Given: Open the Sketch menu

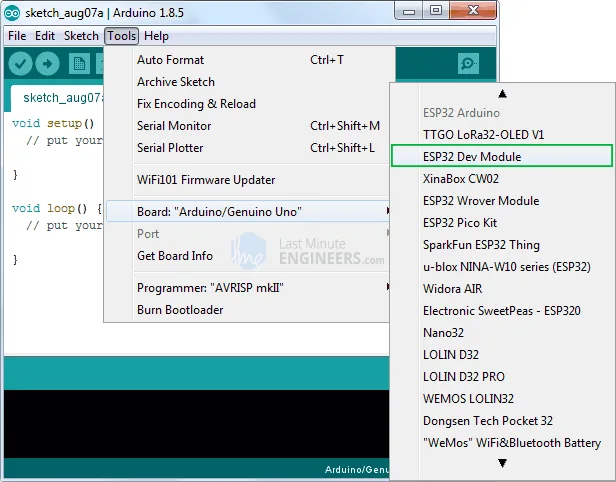Looking at the screenshot, I should pos(81,36).
